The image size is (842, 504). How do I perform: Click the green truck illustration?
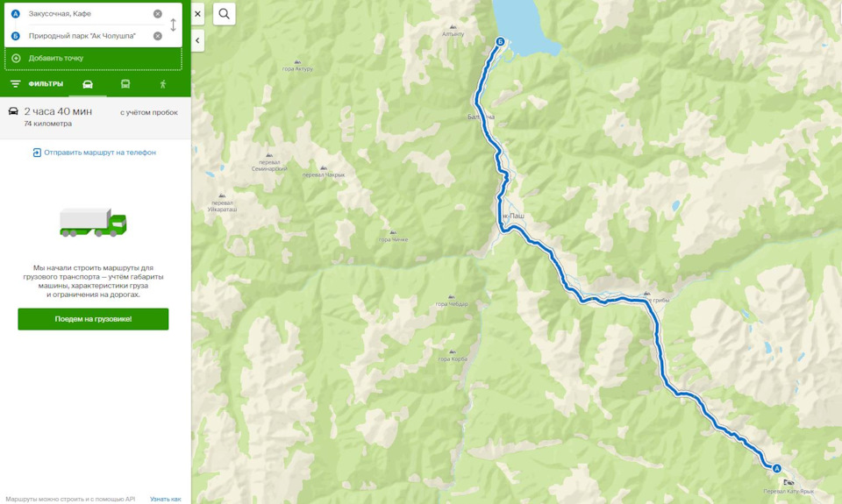[93, 223]
